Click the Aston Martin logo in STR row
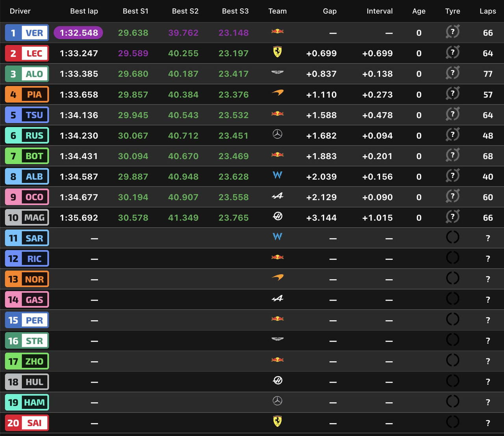 pos(278,339)
